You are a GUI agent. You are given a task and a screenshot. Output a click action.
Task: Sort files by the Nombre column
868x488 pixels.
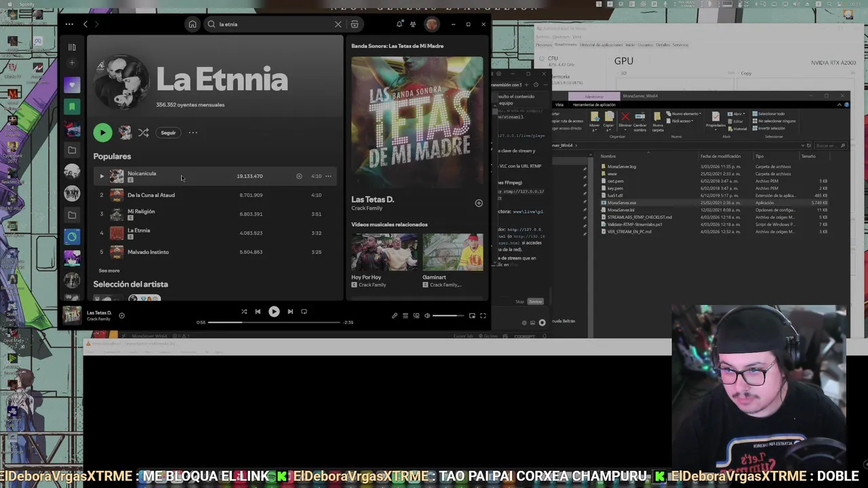point(608,157)
